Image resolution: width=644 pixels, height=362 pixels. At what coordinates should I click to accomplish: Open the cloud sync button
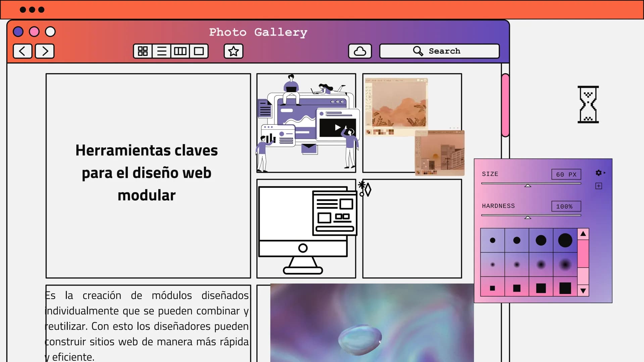pyautogui.click(x=360, y=51)
